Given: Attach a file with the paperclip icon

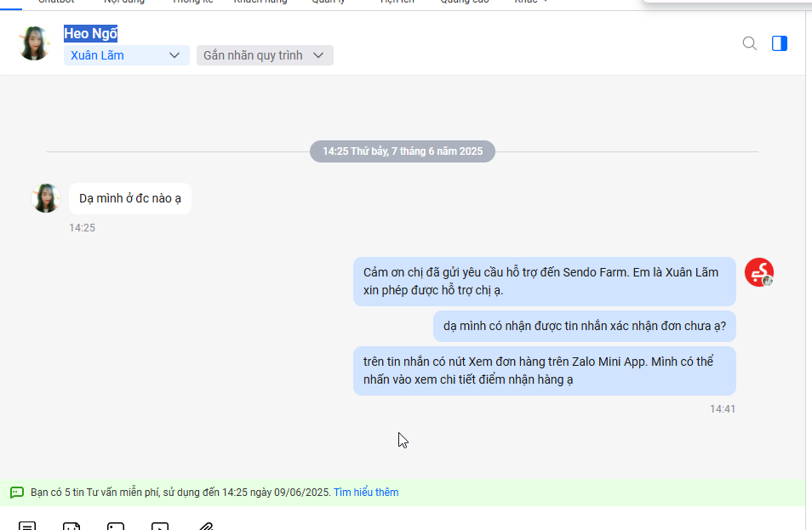Looking at the screenshot, I should coord(206,526).
